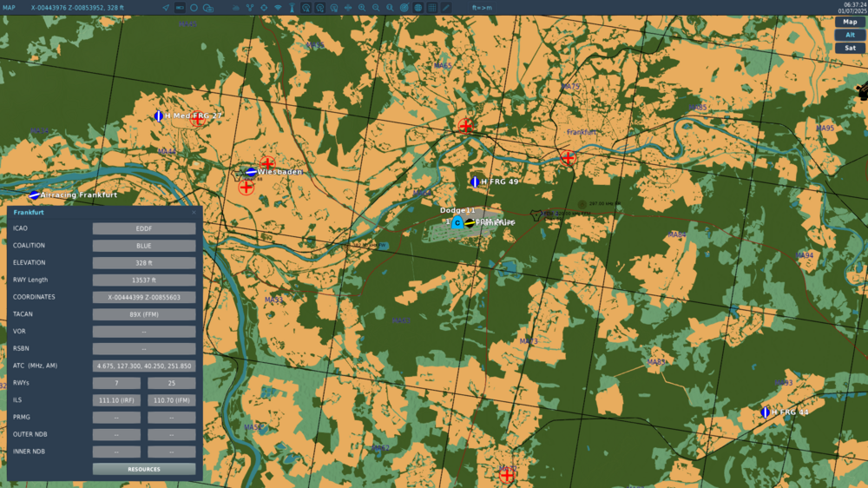The height and width of the screenshot is (488, 868).
Task: Select runway 7 cell
Action: 116,383
